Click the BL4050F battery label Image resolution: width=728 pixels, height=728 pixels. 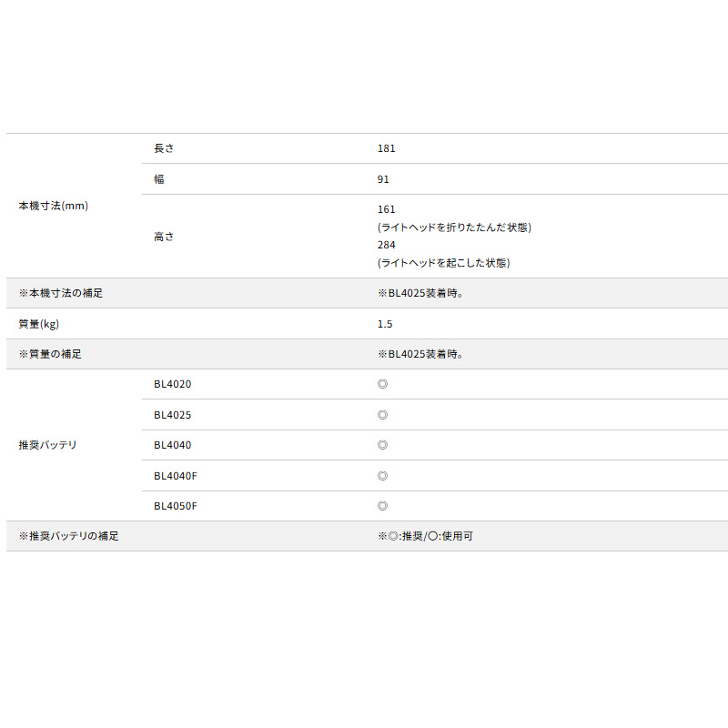pos(176,506)
